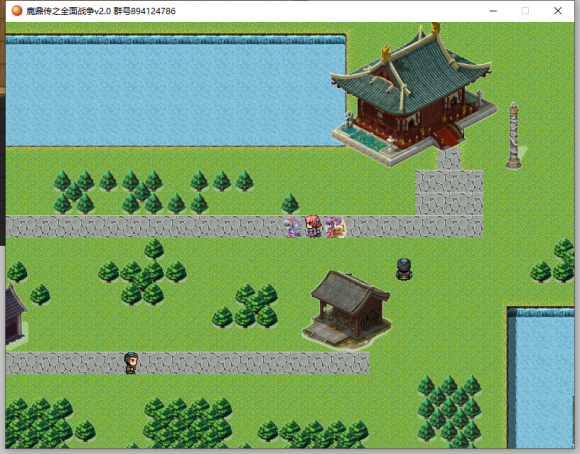Click the red-haired character on the road
580x454 pixels.
point(313,226)
